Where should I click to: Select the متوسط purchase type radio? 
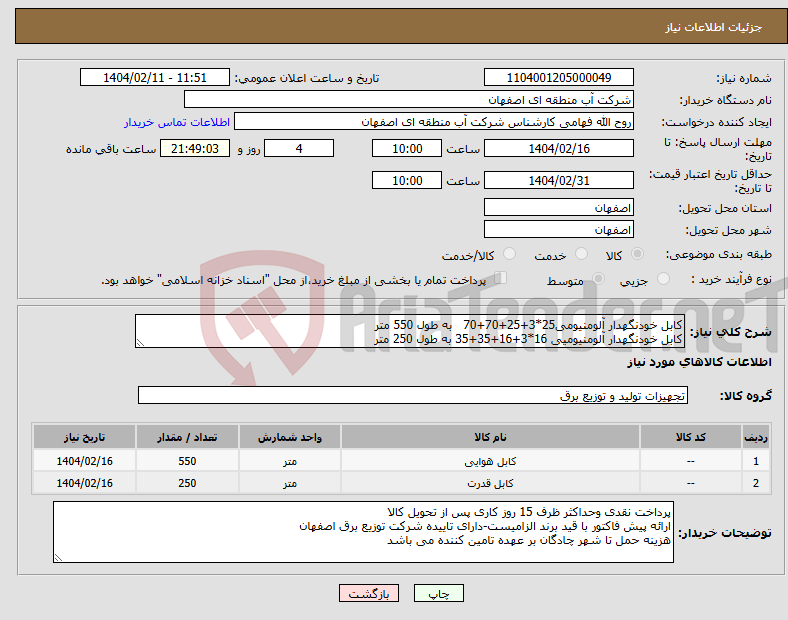pos(599,278)
